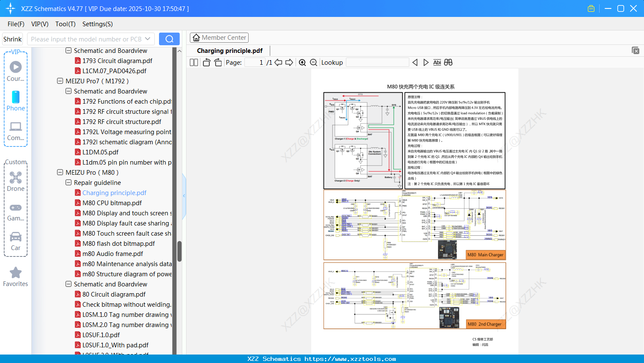Open L0SUF.1.0.pdf file
Viewport: 644px width, 363px height.
97,335
